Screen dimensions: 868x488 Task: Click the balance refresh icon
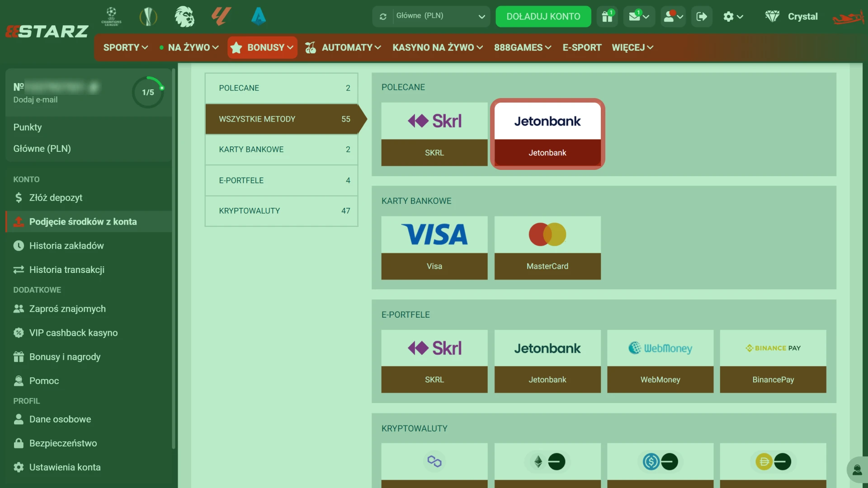[x=383, y=17]
